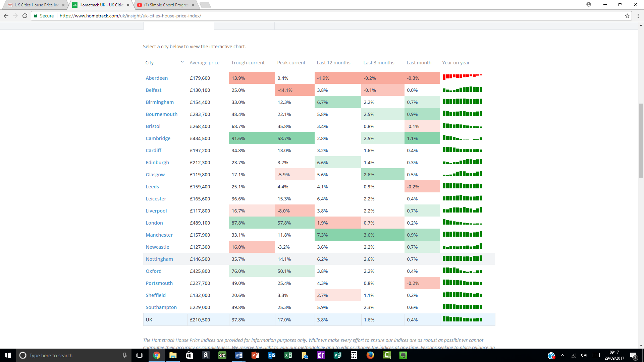Click the browser back arrow
The height and width of the screenshot is (362, 644).
(x=6, y=16)
